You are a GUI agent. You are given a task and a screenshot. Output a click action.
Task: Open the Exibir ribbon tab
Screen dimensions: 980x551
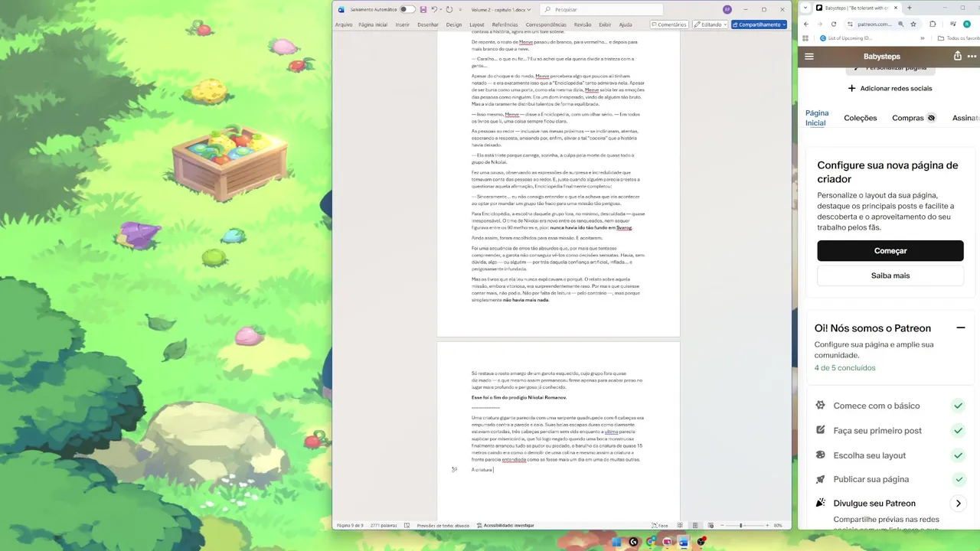(605, 24)
